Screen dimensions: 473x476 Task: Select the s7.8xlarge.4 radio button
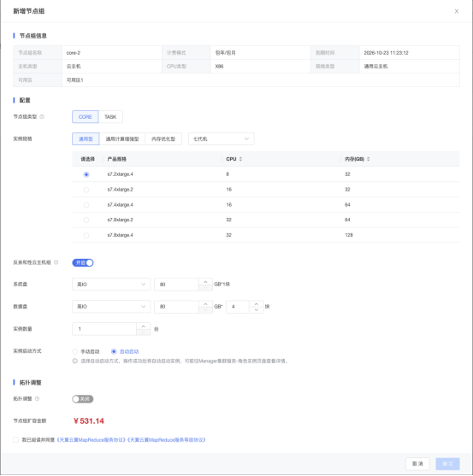point(86,235)
